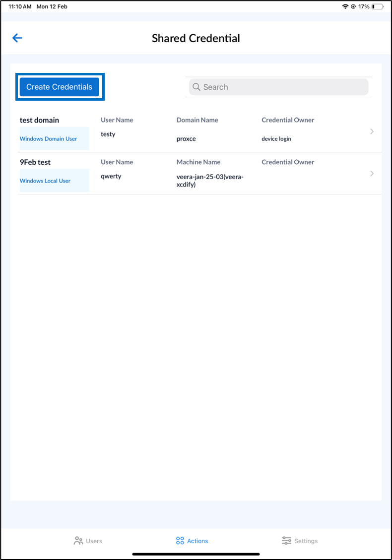This screenshot has width=392, height=560.
Task: Focus the Search input field
Action: tap(279, 87)
